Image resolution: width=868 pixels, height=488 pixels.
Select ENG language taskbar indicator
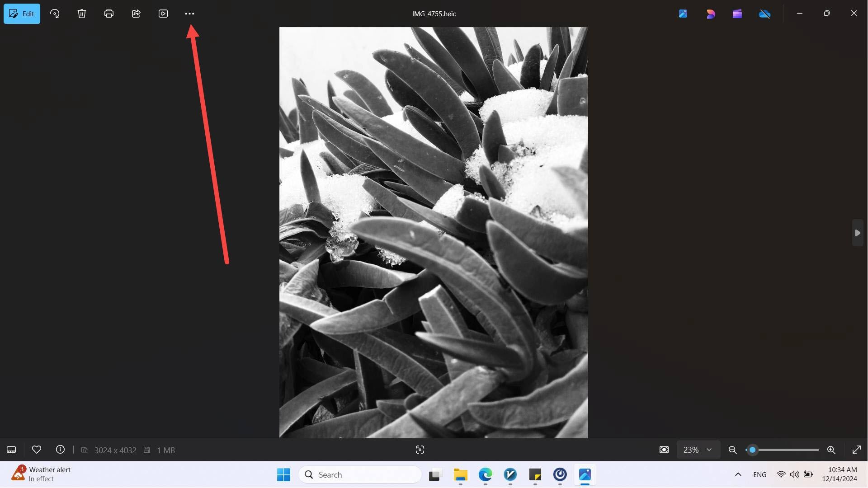click(760, 474)
